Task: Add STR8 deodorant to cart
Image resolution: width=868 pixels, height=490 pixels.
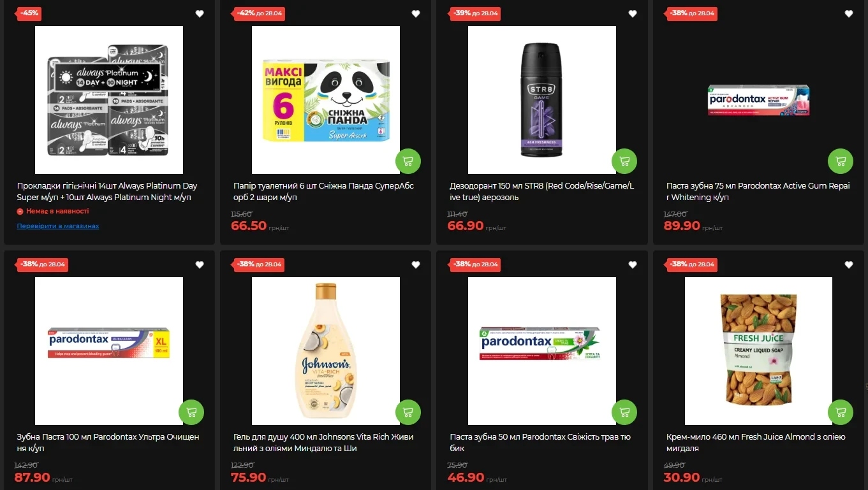Action: 624,161
